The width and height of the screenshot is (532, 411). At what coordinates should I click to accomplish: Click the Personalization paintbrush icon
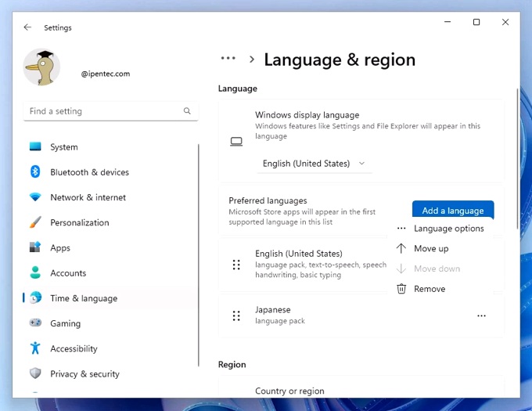point(35,222)
